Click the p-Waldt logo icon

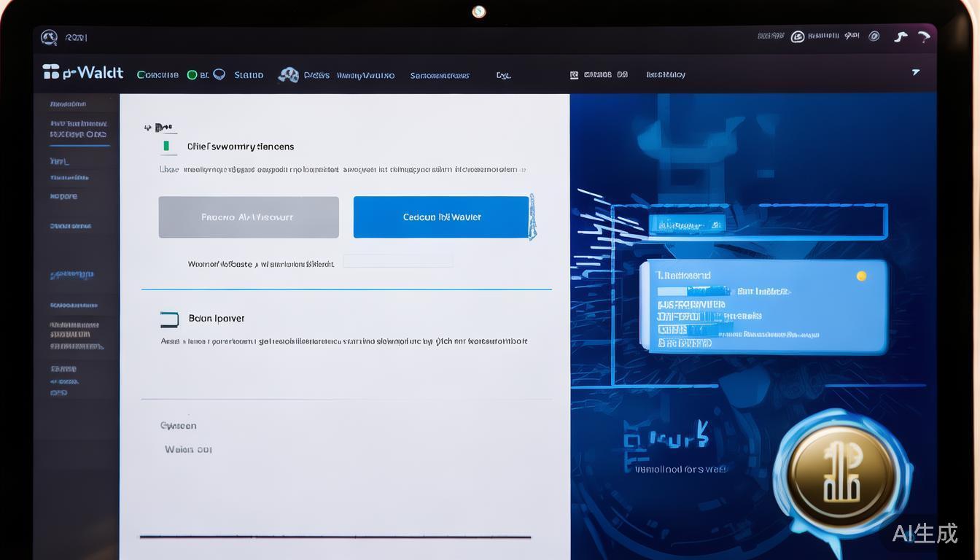pyautogui.click(x=50, y=71)
